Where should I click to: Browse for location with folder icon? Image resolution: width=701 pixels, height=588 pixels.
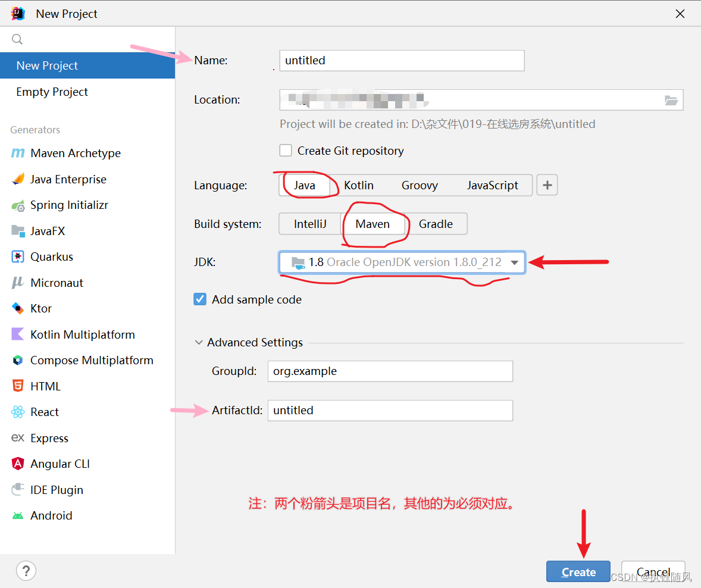[x=671, y=100]
